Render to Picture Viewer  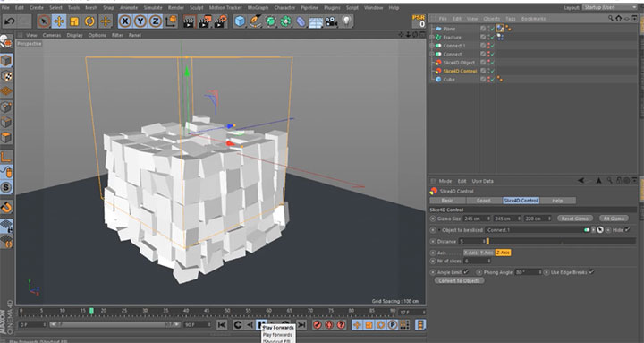(205, 21)
